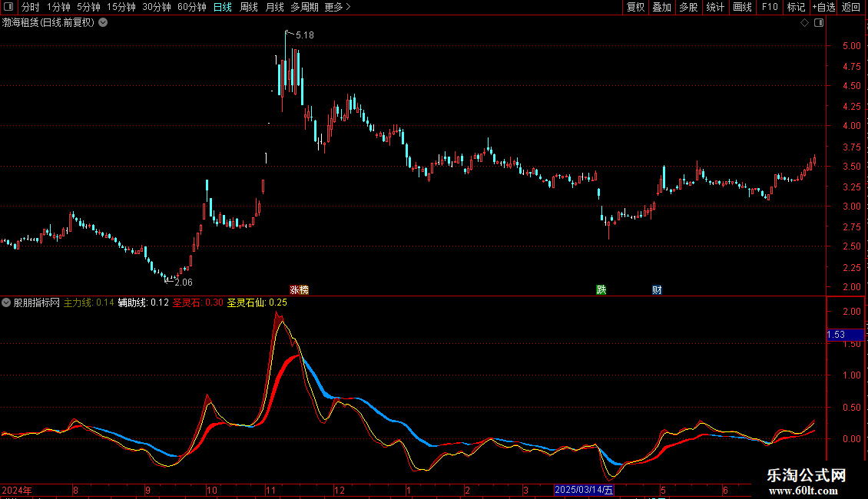The width and height of the screenshot is (868, 499).
Task: Click 叠加 overlay button
Action: point(661,7)
